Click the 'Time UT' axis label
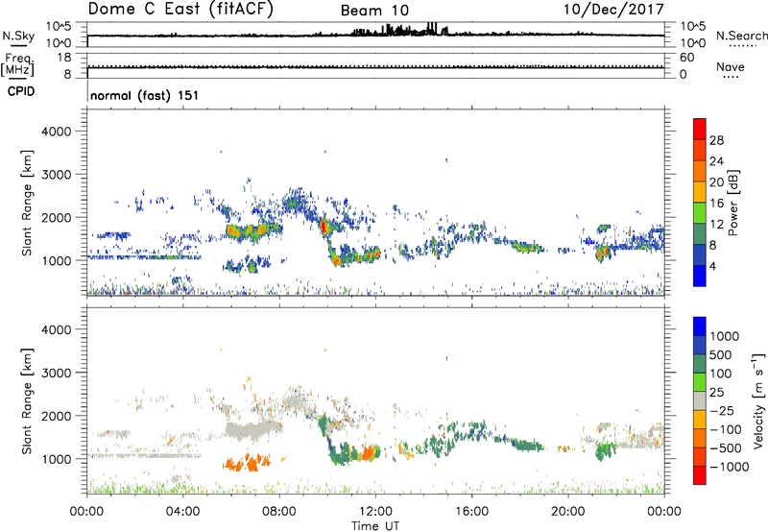This screenshot has width=768, height=532. tap(375, 526)
